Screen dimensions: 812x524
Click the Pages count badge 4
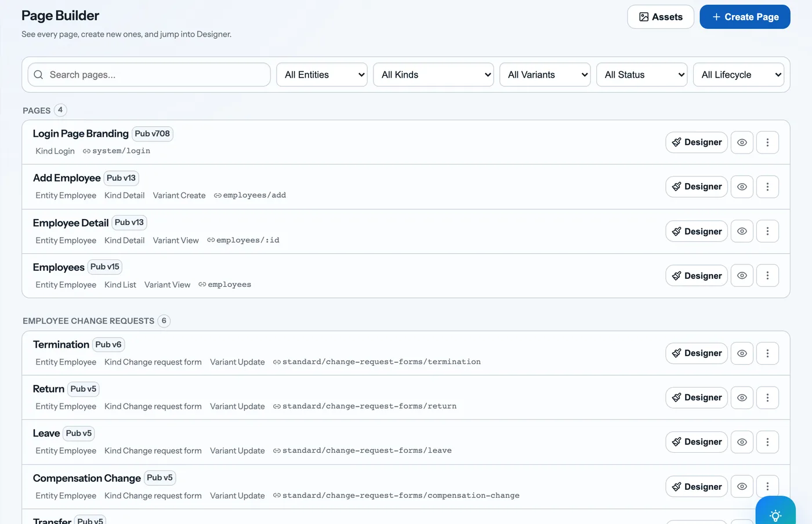coord(60,110)
